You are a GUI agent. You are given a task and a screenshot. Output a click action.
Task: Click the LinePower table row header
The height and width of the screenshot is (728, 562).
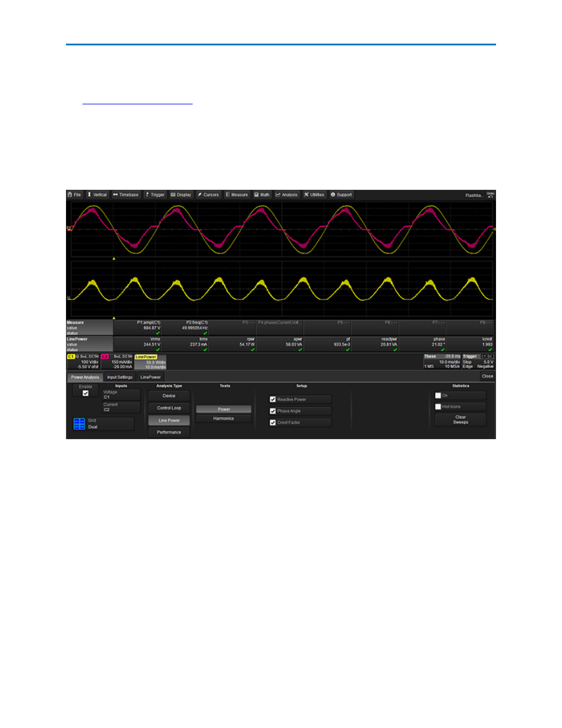(x=90, y=344)
